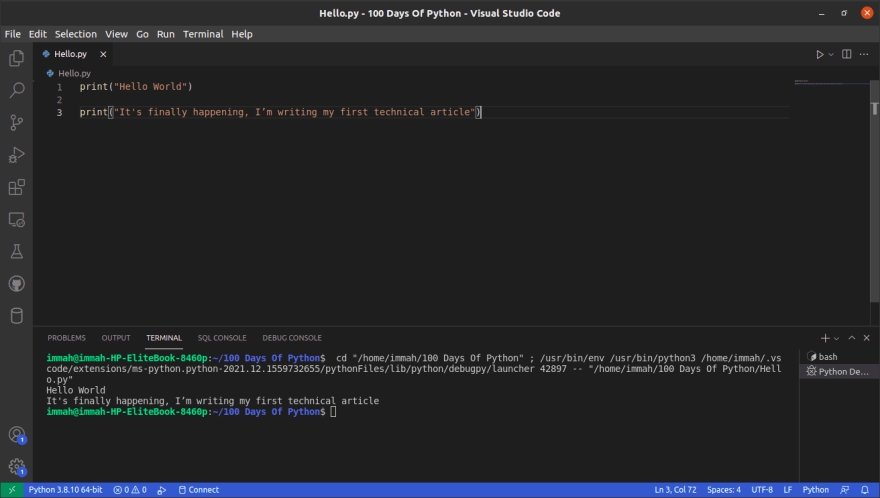Select the Python Debug terminal instance

point(839,371)
